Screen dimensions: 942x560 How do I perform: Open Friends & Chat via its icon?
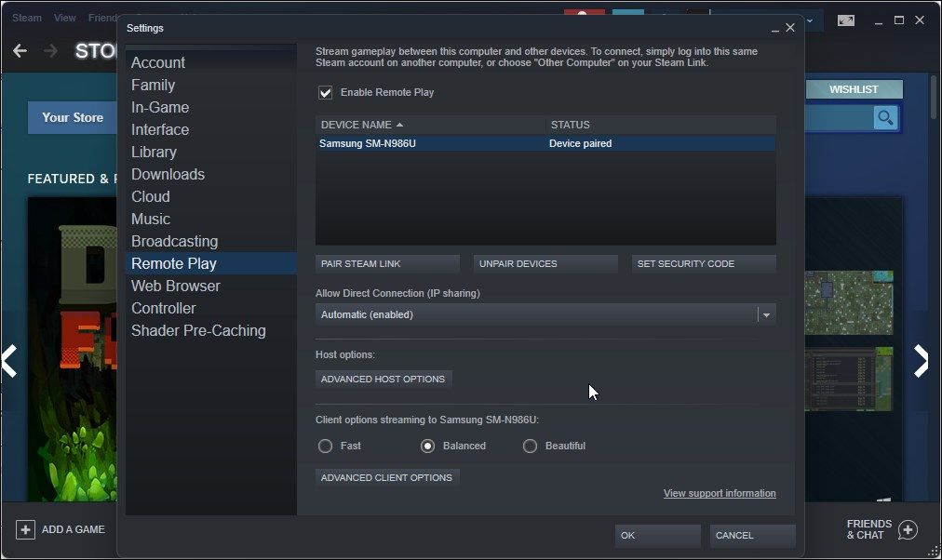coord(907,529)
